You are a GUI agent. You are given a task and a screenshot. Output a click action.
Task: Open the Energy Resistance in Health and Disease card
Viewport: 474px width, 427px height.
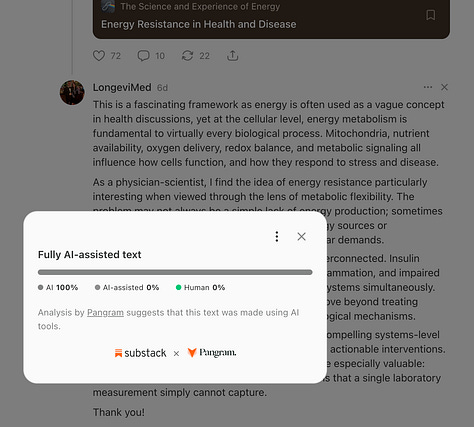point(198,24)
